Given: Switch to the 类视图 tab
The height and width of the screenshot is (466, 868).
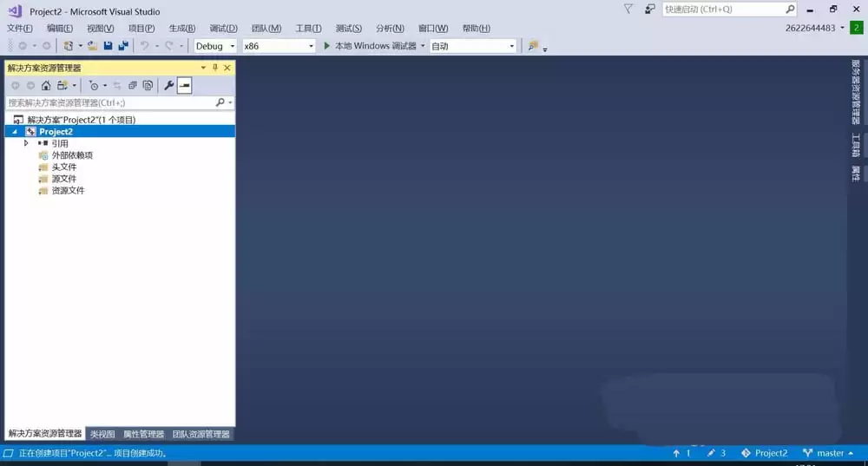Looking at the screenshot, I should [x=102, y=434].
